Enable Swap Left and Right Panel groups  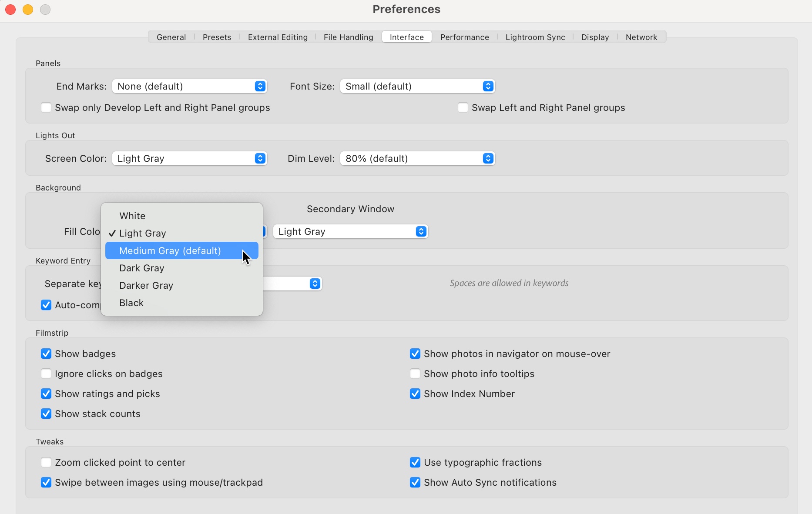point(463,107)
